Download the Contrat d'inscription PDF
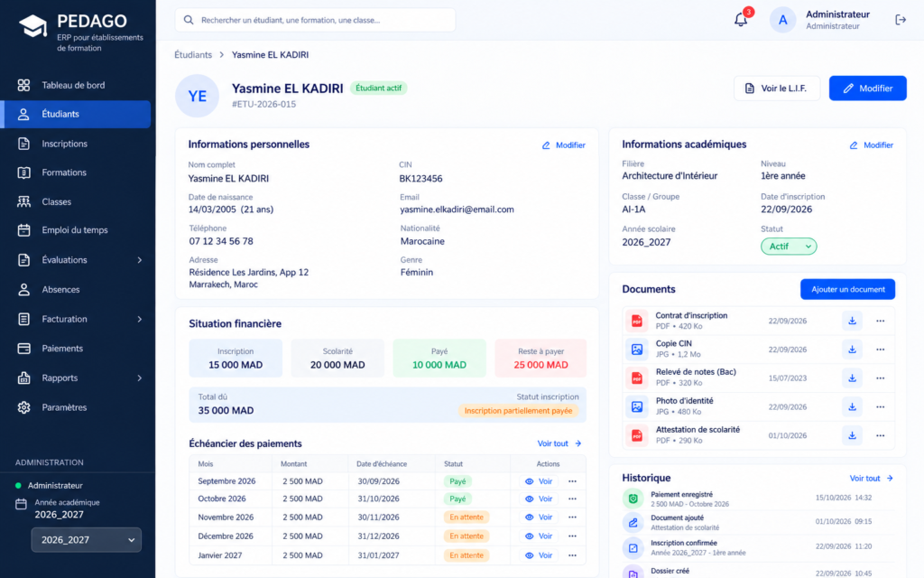 tap(852, 321)
